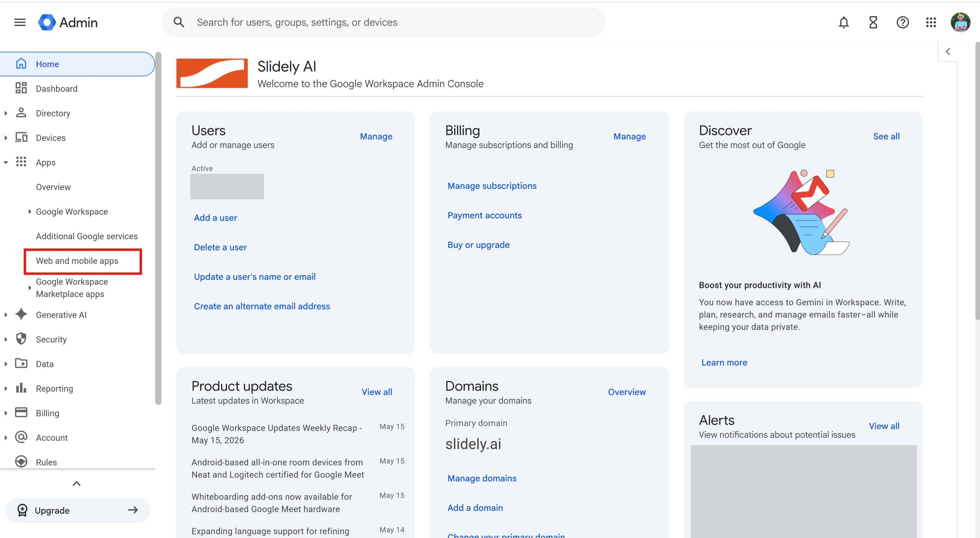This screenshot has width=980, height=538.
Task: Click the Google Admin logo
Action: click(68, 22)
